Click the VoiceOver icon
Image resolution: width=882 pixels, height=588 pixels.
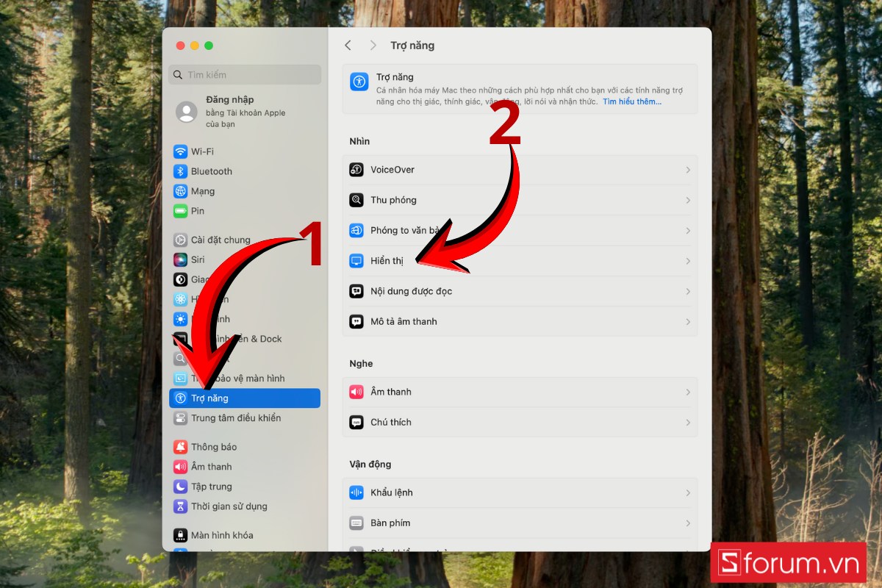pos(356,170)
